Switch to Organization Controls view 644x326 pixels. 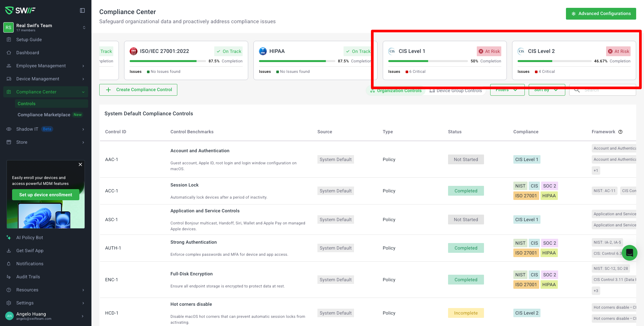(x=396, y=91)
